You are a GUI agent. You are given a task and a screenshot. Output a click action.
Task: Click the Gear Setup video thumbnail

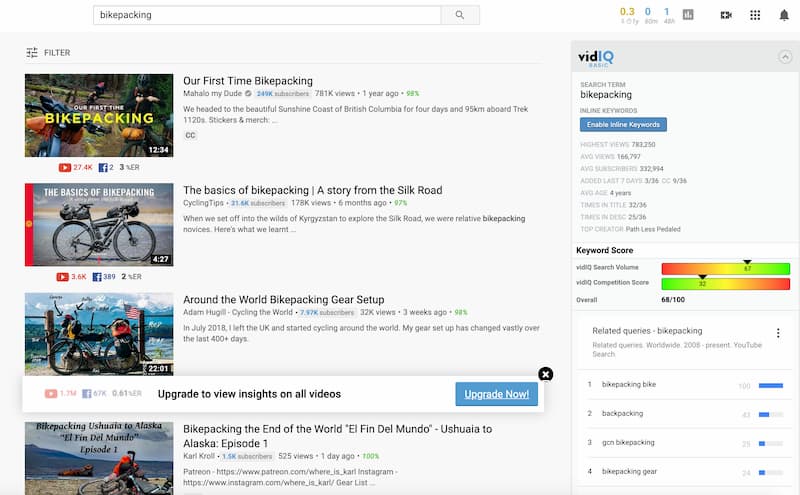point(99,334)
